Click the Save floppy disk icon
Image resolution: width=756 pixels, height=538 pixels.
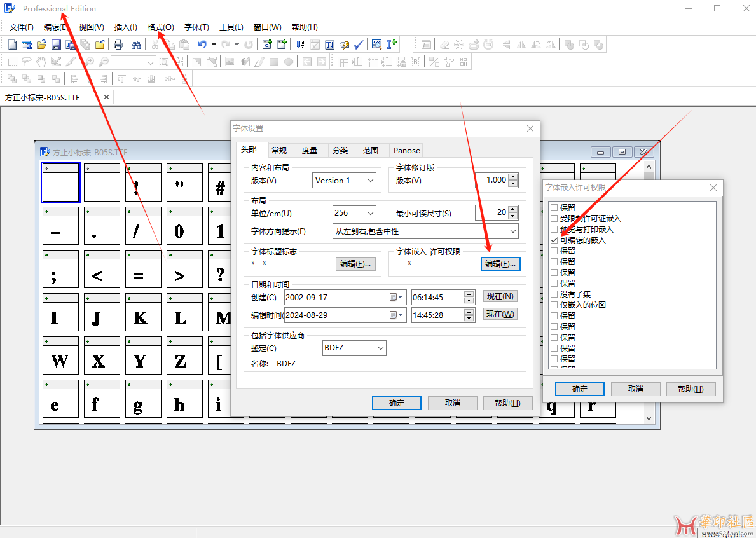pos(57,45)
